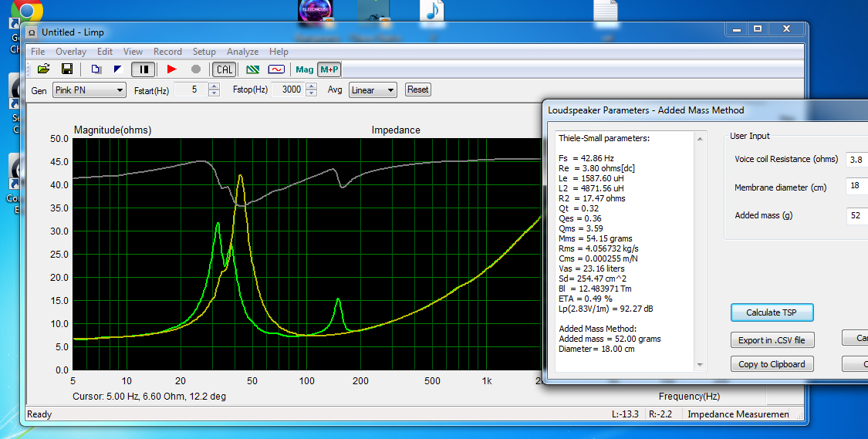Maximize the Limp window
The image size is (868, 439).
[x=758, y=29]
